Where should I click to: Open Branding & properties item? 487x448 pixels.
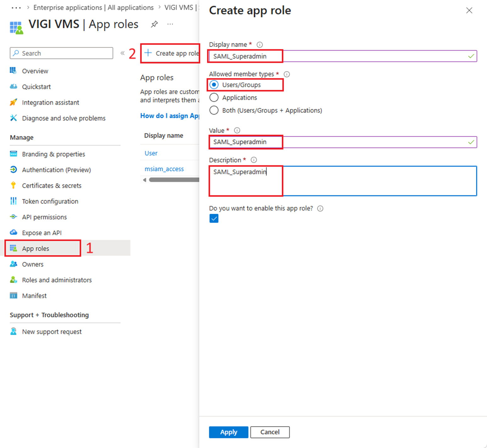click(x=54, y=154)
